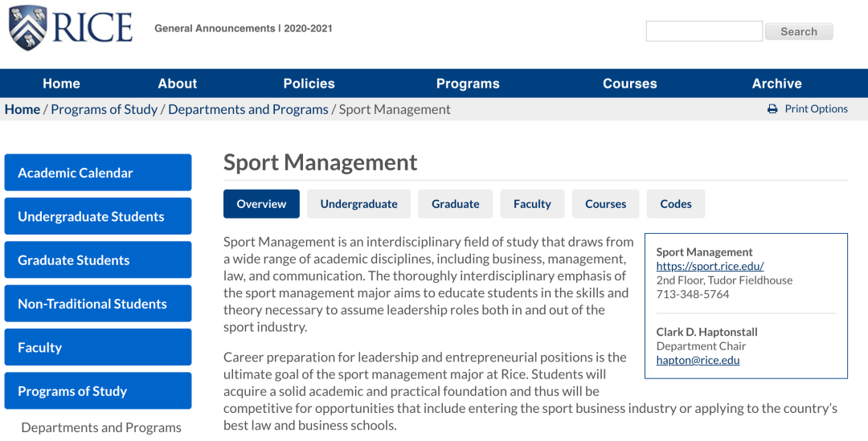Open Non-Traditional Students in the sidebar
The height and width of the screenshot is (441, 868).
[98, 304]
